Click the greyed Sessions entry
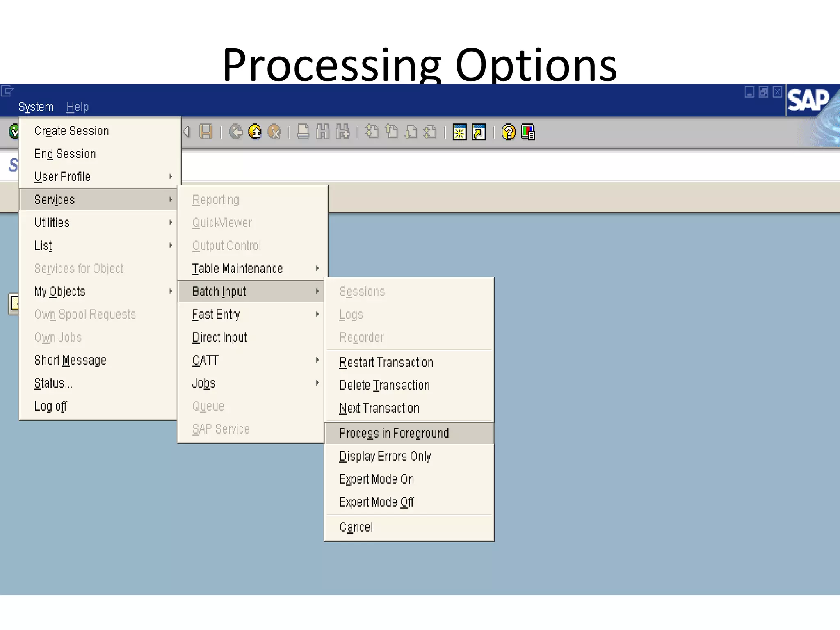This screenshot has height=630, width=840. pyautogui.click(x=409, y=292)
